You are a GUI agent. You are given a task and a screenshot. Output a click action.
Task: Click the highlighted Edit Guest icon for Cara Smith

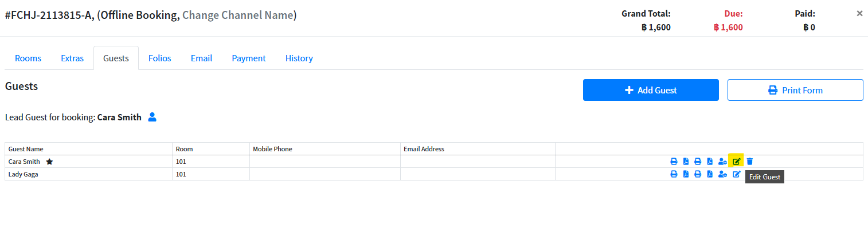[x=736, y=162]
